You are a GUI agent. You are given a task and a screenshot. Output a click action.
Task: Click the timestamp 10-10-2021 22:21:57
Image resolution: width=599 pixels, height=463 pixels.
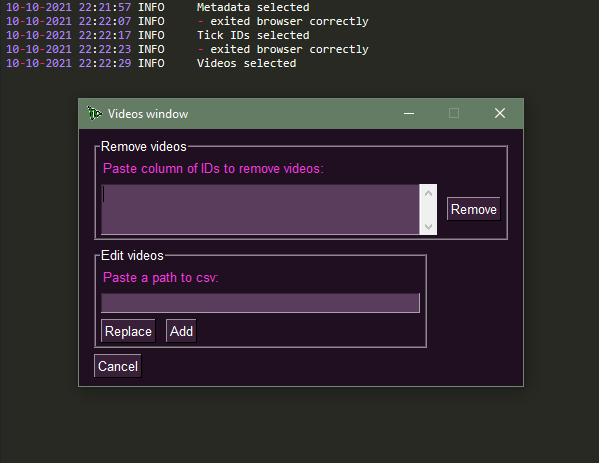point(68,7)
